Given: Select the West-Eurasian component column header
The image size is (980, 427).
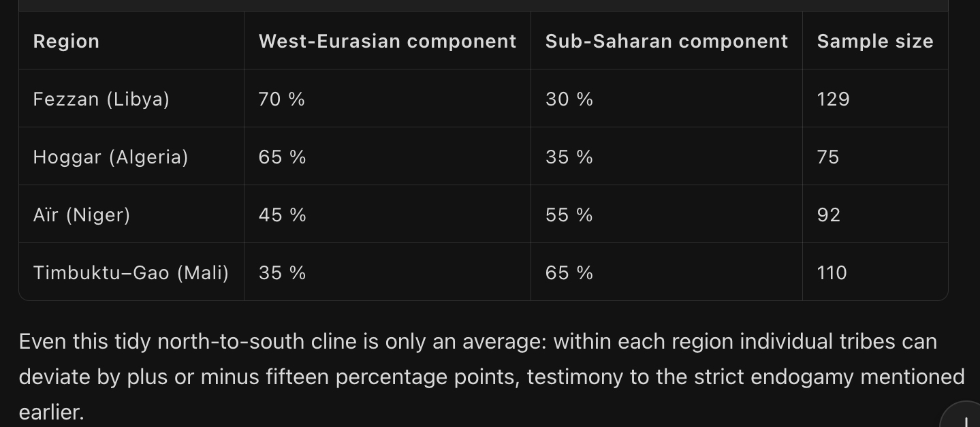Looking at the screenshot, I should (x=387, y=42).
